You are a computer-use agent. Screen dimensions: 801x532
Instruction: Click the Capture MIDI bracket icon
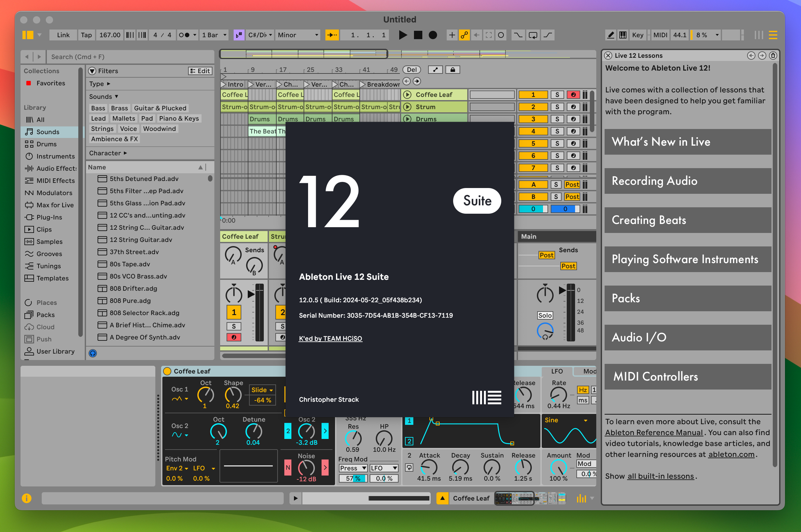[488, 35]
